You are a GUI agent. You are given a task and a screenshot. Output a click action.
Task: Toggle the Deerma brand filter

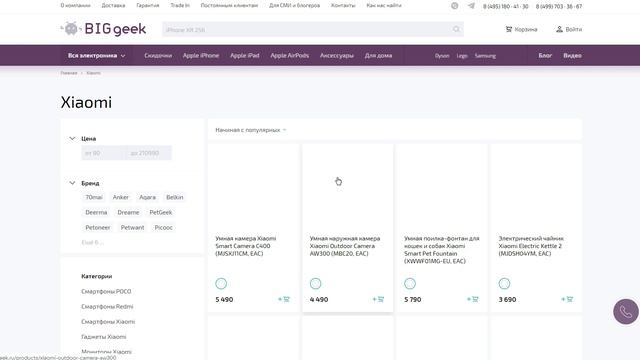(96, 212)
